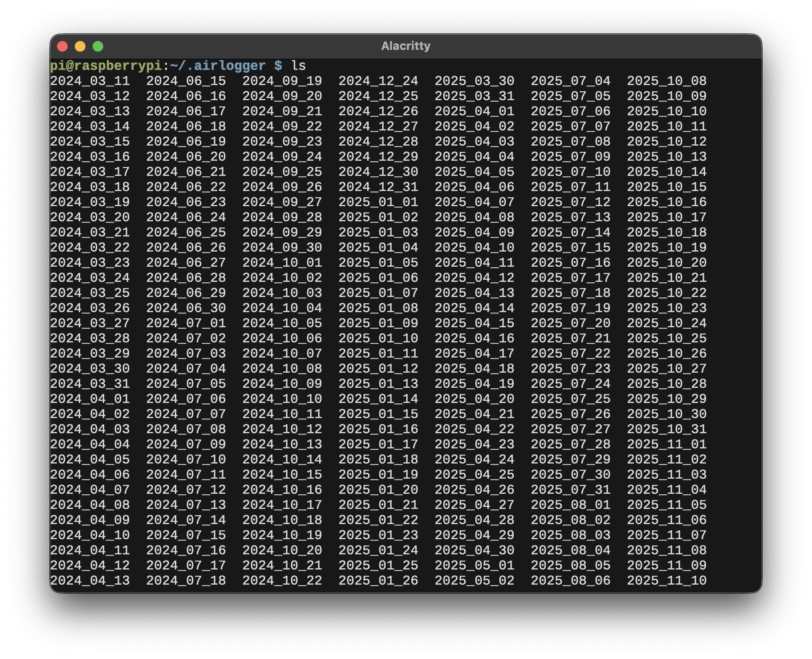Click the Alacritty title bar text
The width and height of the screenshot is (812, 659).
(406, 45)
